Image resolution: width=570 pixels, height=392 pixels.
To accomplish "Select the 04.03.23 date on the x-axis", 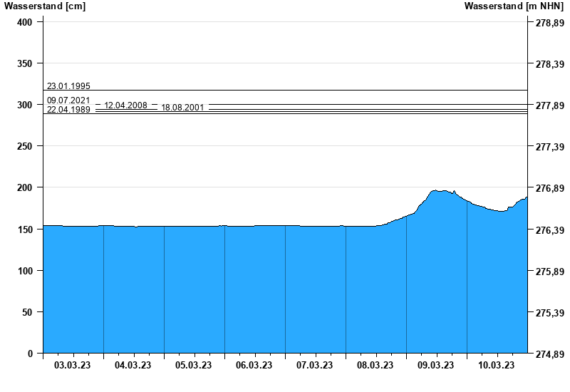I will coord(133,366).
